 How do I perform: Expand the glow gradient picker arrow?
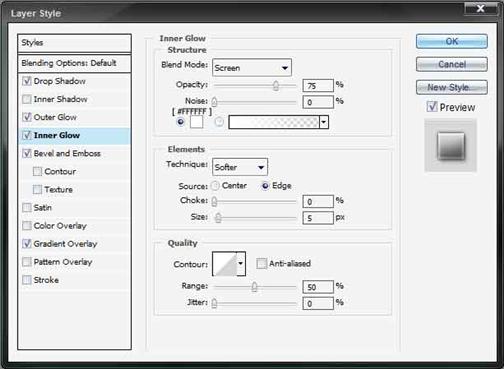[x=324, y=122]
